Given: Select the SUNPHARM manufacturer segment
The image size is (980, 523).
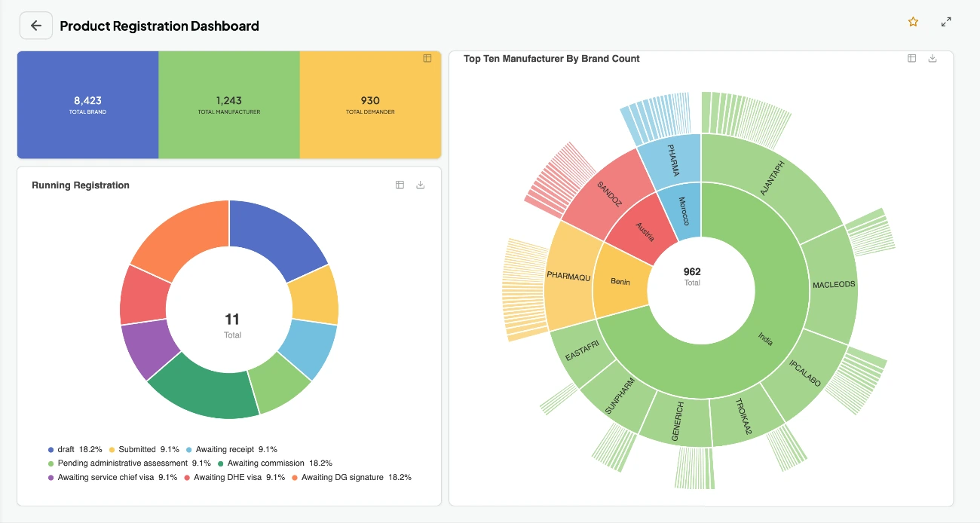Looking at the screenshot, I should (x=620, y=397).
